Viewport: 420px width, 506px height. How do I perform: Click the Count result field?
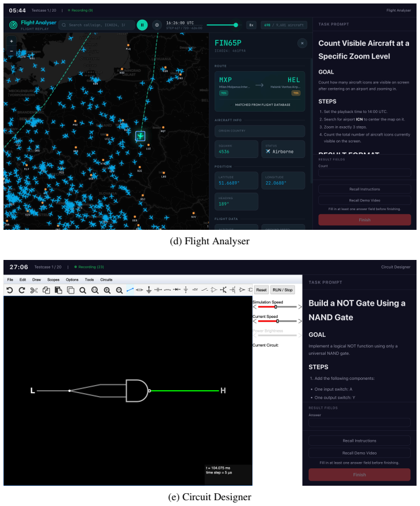click(364, 173)
